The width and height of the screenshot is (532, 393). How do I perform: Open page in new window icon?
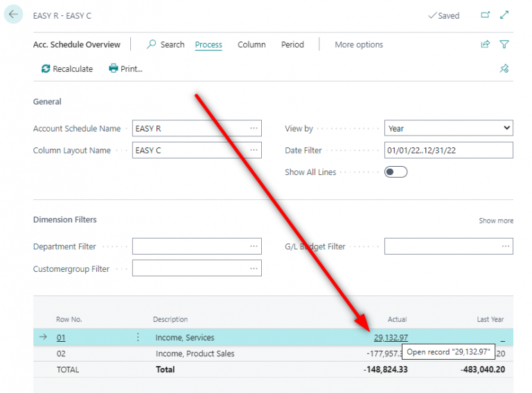pyautogui.click(x=485, y=15)
